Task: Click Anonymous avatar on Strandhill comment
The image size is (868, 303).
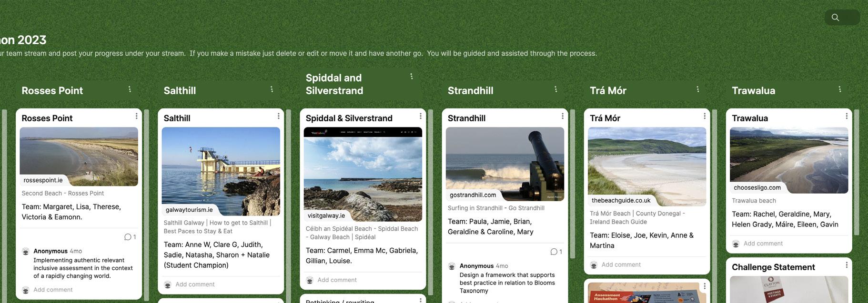Action: [x=452, y=266]
